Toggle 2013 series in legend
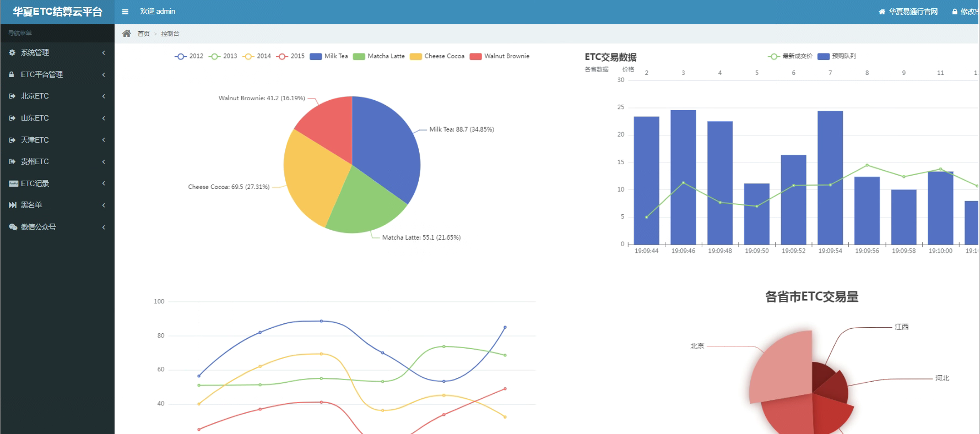 tap(223, 56)
